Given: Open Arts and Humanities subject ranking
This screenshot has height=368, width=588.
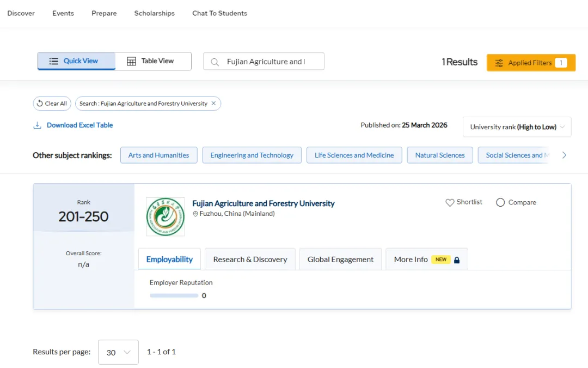Looking at the screenshot, I should point(158,155).
